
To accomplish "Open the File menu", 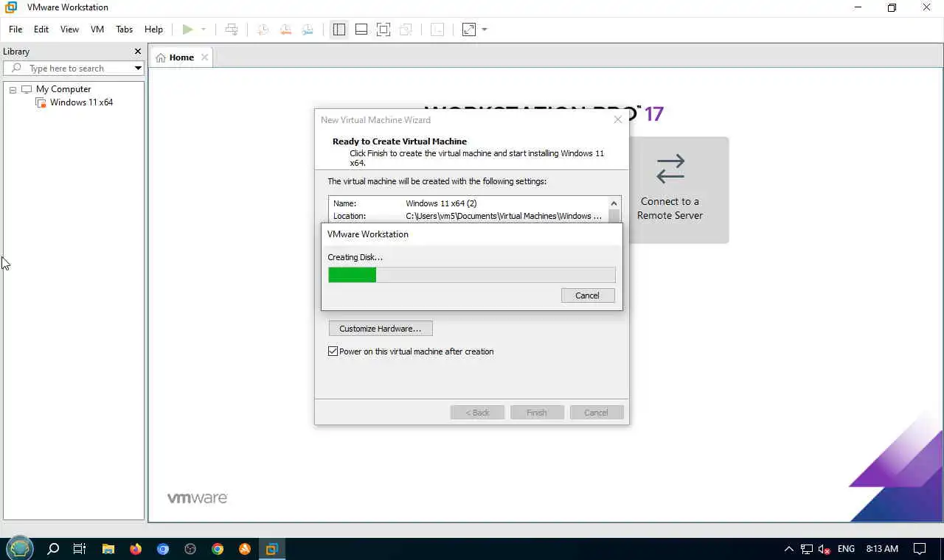I will tap(15, 29).
